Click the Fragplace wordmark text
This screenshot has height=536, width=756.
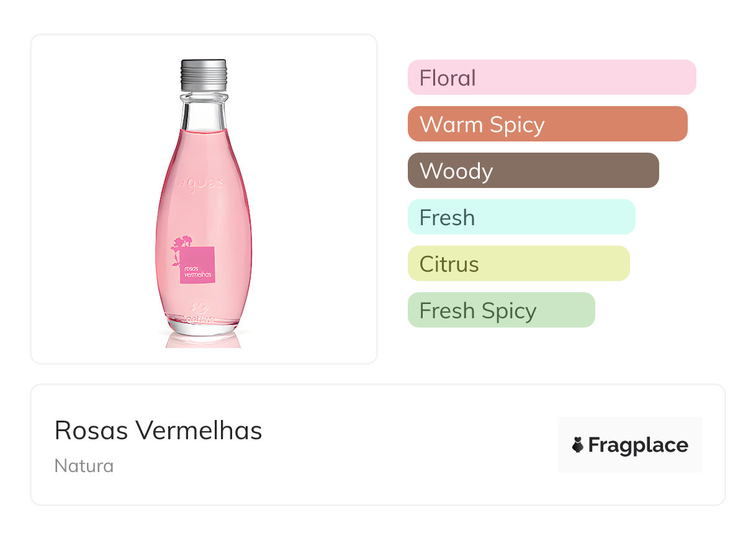pyautogui.click(x=638, y=445)
